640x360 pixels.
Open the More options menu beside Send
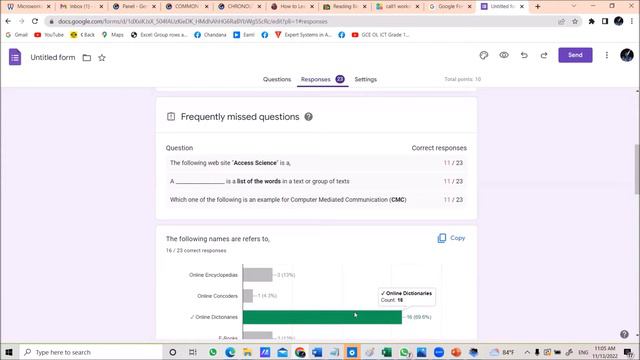pyautogui.click(x=607, y=55)
